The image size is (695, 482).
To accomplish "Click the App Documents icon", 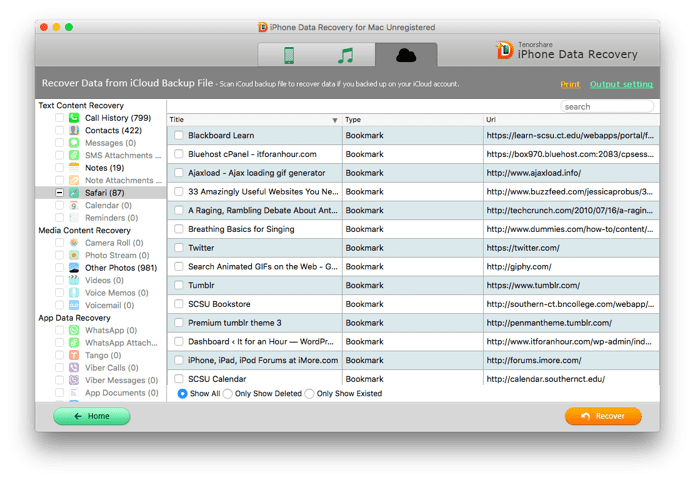I will [x=74, y=393].
